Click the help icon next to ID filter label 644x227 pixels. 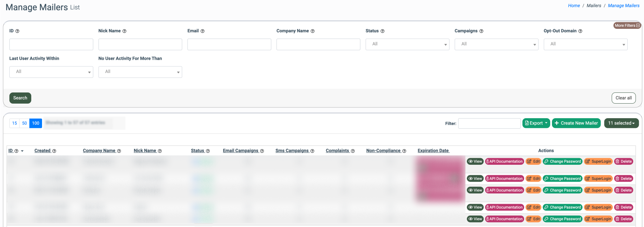point(17,31)
